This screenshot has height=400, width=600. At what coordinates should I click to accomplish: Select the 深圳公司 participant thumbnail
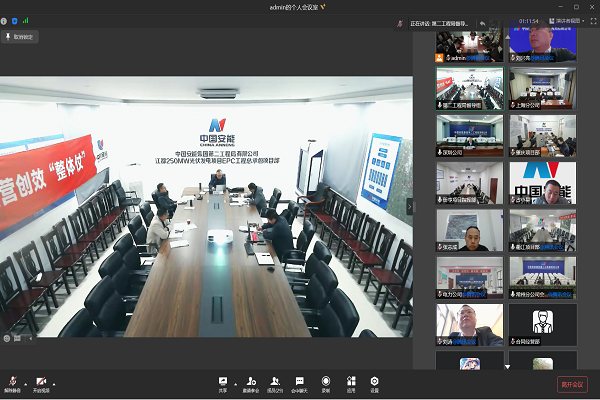470,136
